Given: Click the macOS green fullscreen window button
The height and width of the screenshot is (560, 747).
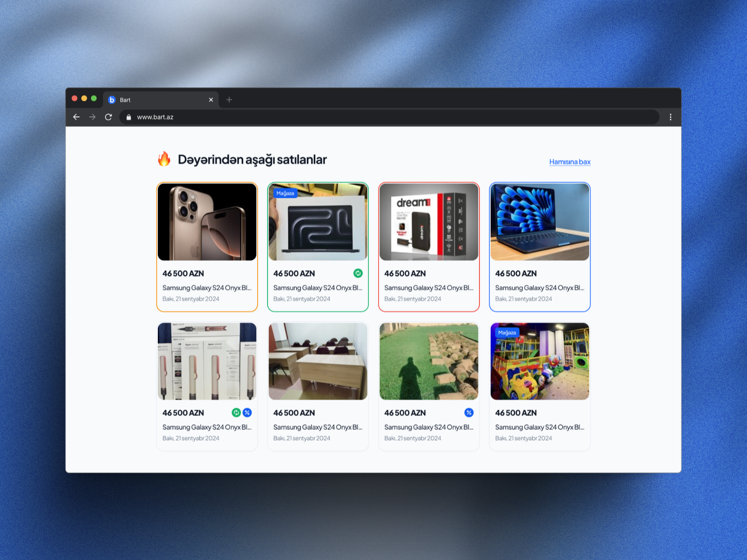Looking at the screenshot, I should [x=94, y=98].
